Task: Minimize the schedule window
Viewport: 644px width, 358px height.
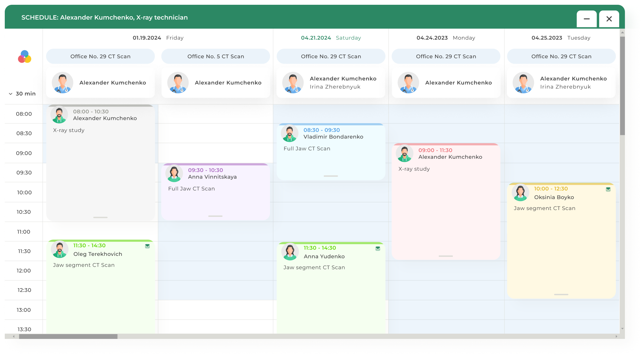Action: tap(586, 19)
